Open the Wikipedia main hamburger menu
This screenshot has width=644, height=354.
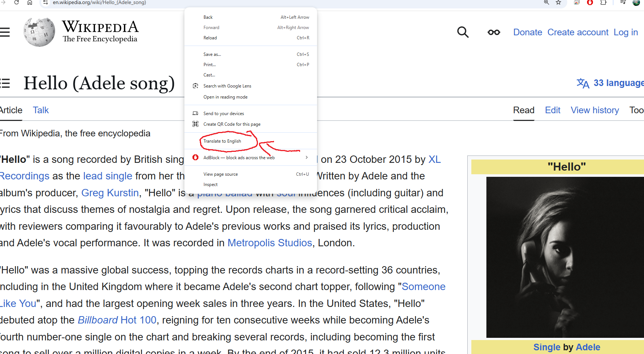tap(4, 32)
